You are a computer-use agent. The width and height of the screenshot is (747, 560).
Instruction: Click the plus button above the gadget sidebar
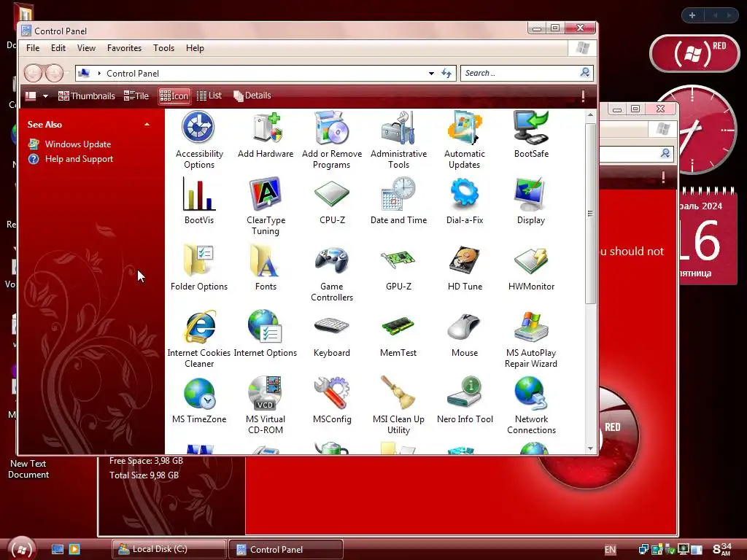tap(692, 15)
